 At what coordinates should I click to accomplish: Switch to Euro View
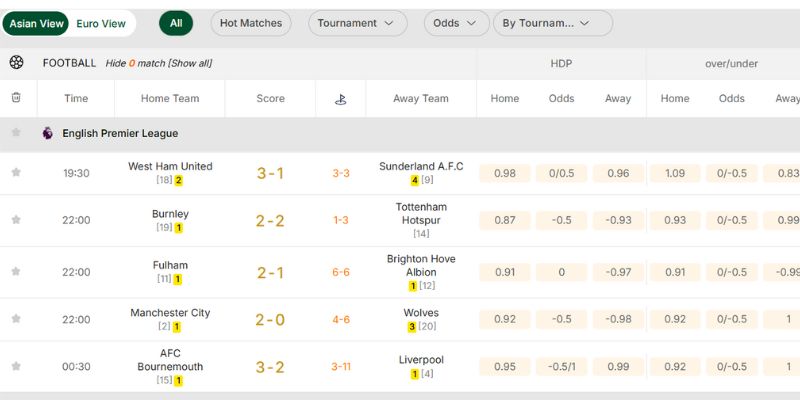101,23
